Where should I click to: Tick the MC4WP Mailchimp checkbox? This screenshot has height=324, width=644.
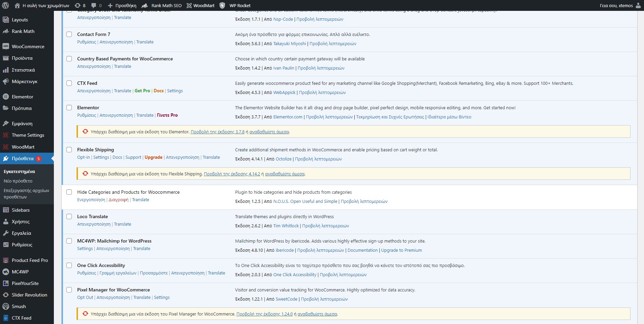coord(69,241)
